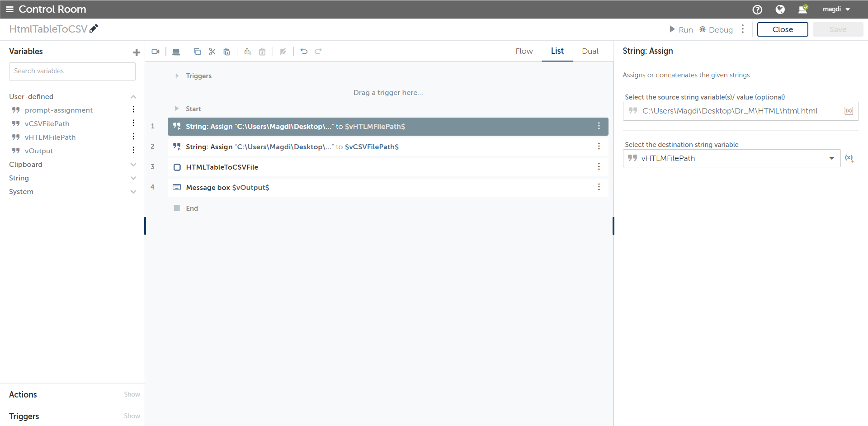Expand the Clipboard variables group

pos(133,165)
